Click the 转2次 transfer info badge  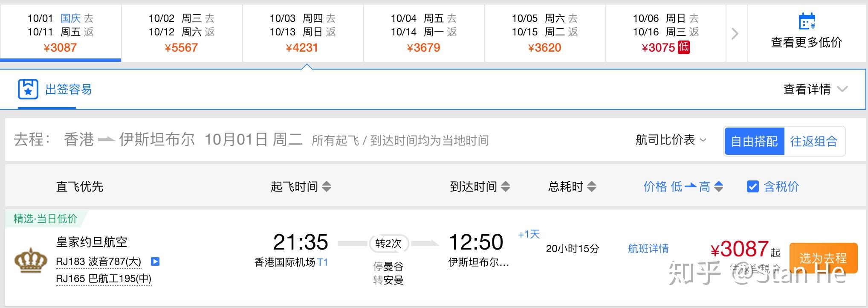pyautogui.click(x=388, y=243)
